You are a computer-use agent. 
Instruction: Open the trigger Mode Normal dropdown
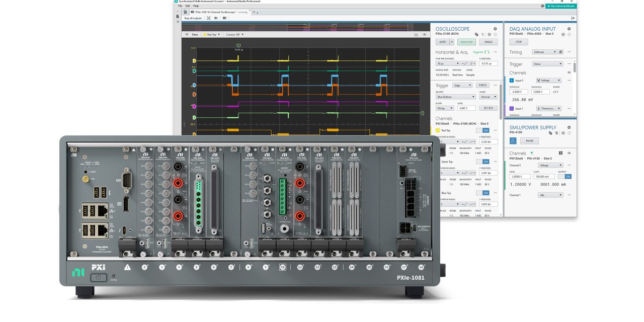(488, 97)
